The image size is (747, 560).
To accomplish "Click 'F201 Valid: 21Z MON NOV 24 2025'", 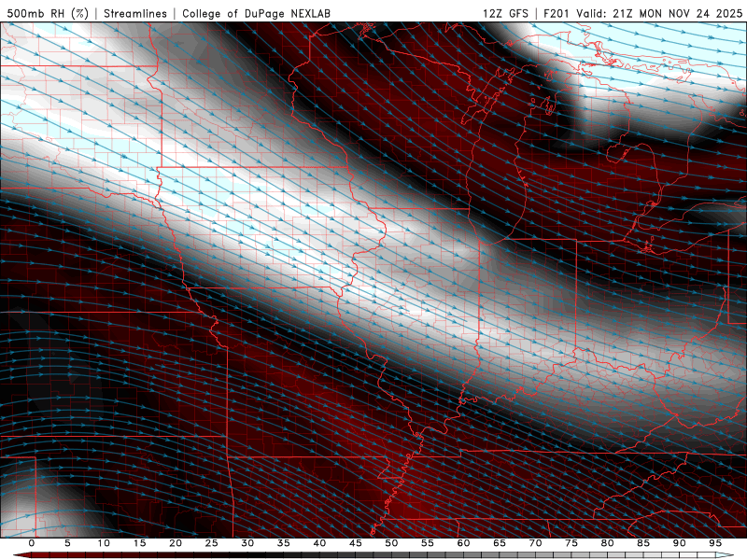I will point(643,13).
